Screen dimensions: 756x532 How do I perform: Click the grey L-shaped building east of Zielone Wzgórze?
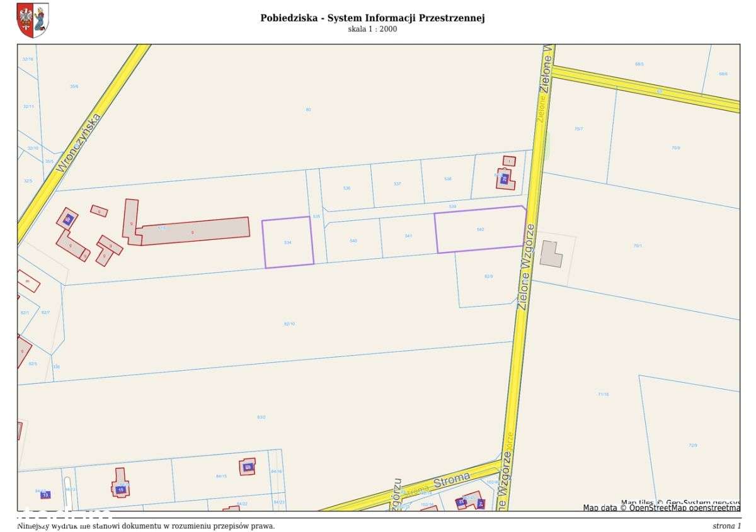coord(551,254)
